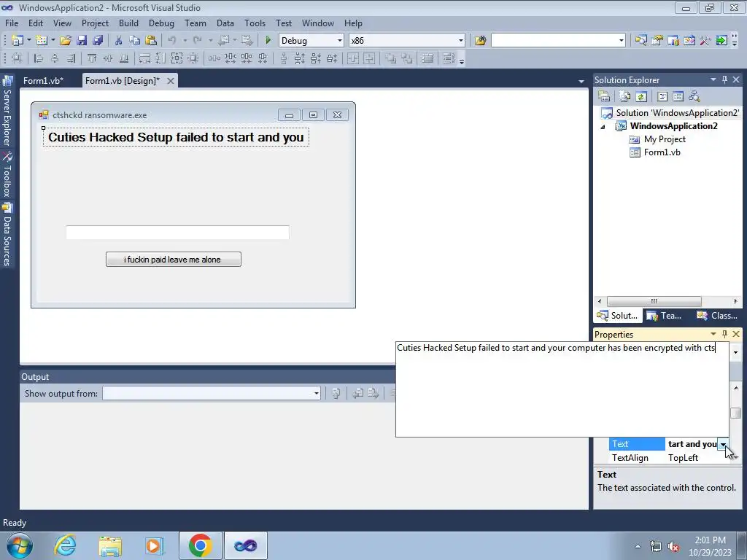Viewport: 747px width, 560px height.
Task: Click the Solution Explorer horizontal scrollbar thumb
Action: click(x=654, y=301)
